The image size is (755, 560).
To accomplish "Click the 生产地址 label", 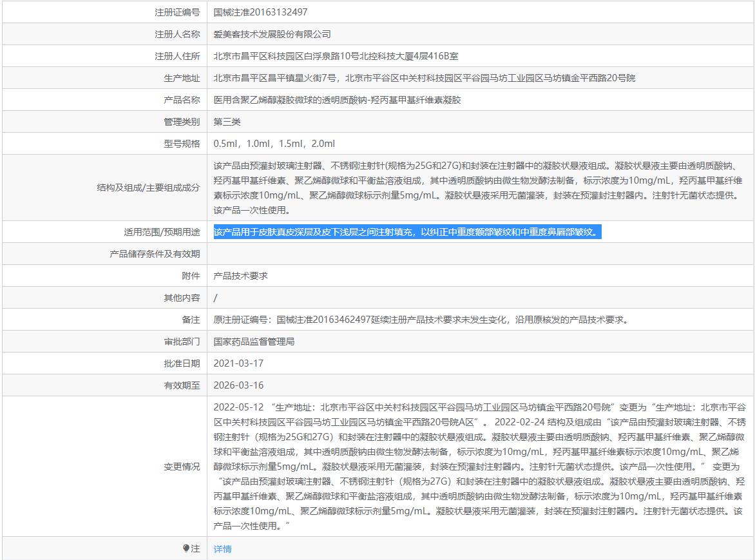I will (x=182, y=78).
